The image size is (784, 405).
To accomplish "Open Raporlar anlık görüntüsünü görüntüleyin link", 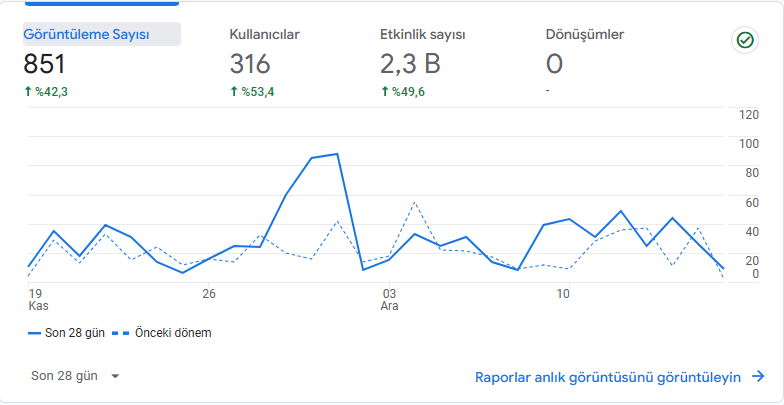I will coord(608,377).
